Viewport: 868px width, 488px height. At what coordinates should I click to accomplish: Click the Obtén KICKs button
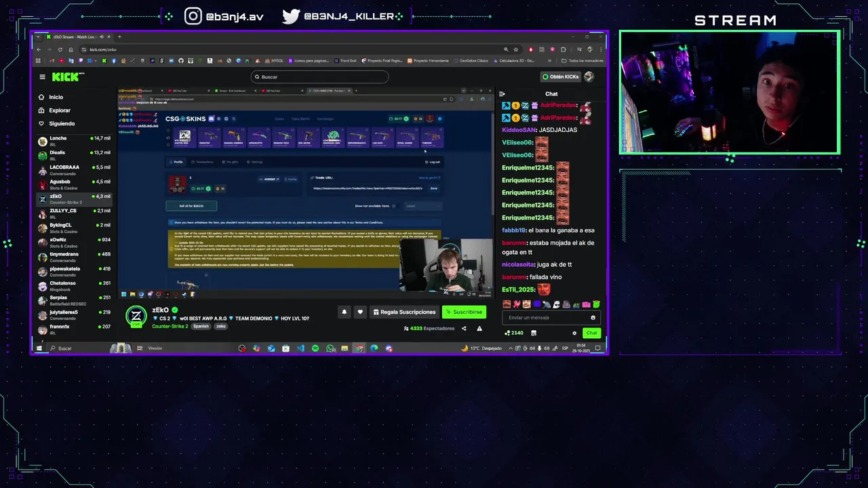pos(560,77)
